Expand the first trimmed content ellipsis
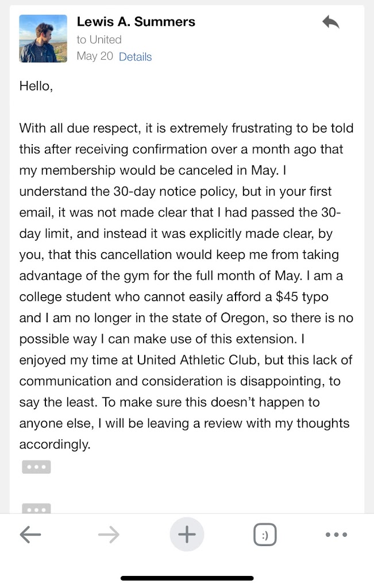The image size is (374, 588). tap(36, 467)
